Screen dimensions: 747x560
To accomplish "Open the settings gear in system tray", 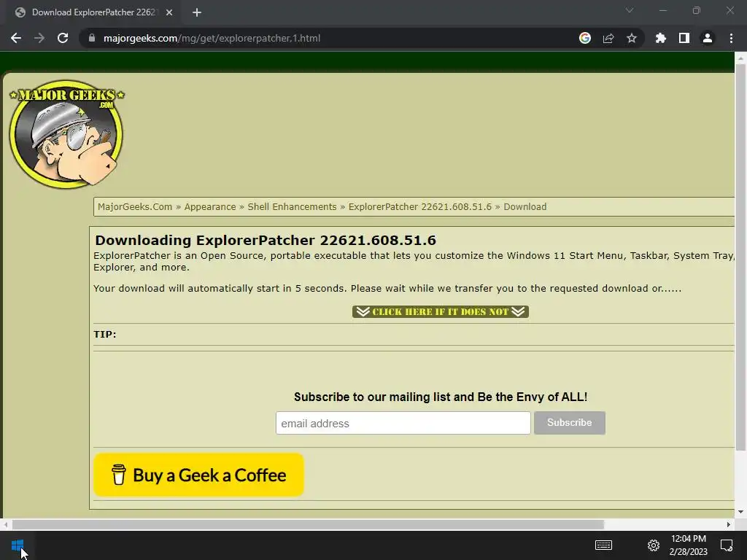I will (653, 545).
